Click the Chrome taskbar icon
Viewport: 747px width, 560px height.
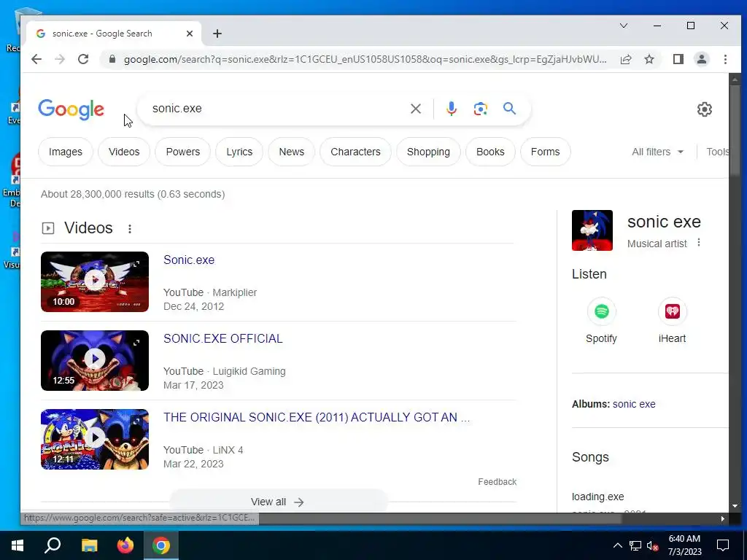click(161, 545)
